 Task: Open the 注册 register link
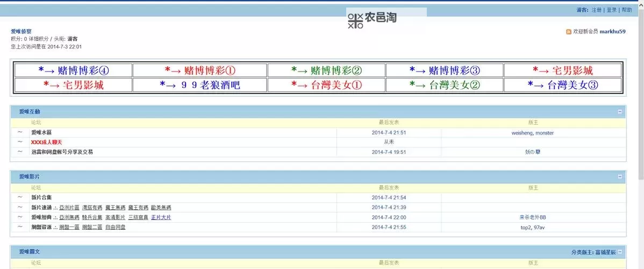(596, 10)
